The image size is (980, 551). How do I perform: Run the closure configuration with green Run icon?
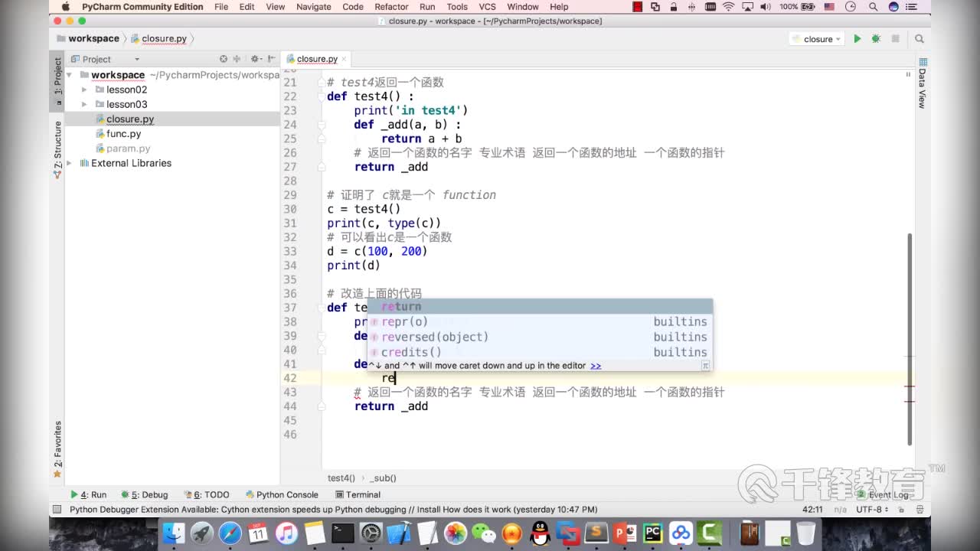pos(857,38)
